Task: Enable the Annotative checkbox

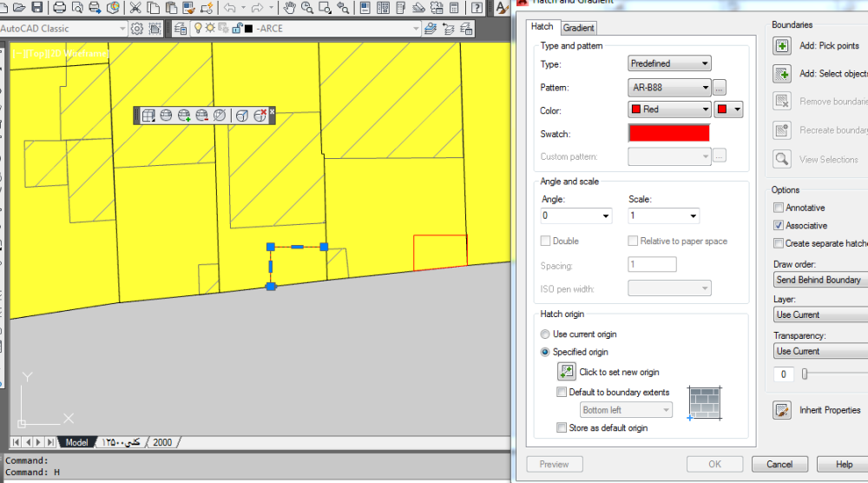Action: coord(779,208)
